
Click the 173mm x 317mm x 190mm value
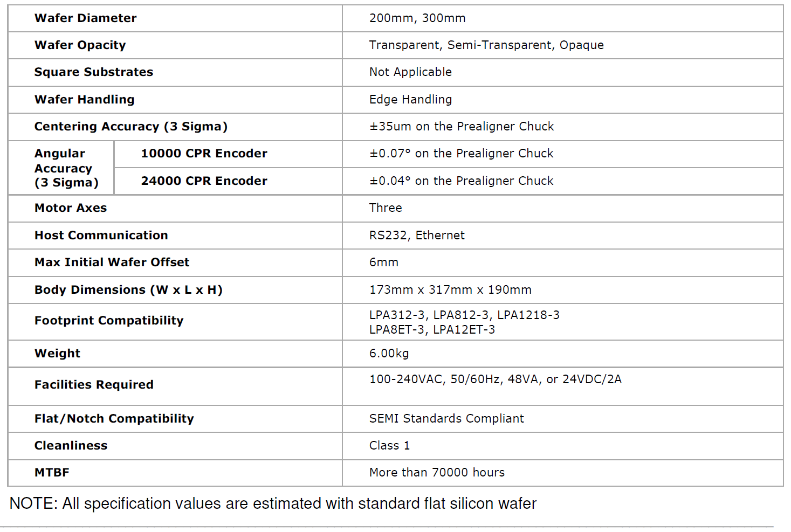coord(450,290)
